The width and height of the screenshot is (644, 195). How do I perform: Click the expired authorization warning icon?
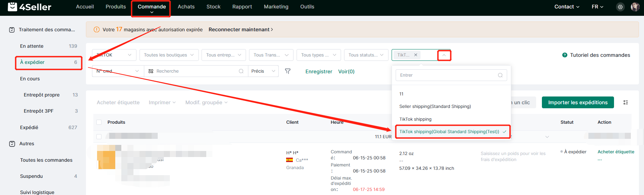96,30
